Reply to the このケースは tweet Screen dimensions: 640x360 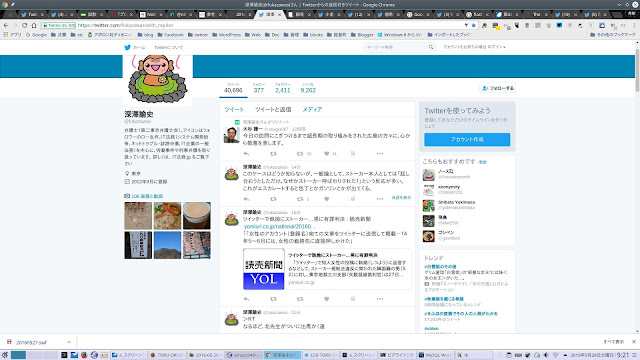[x=246, y=199]
